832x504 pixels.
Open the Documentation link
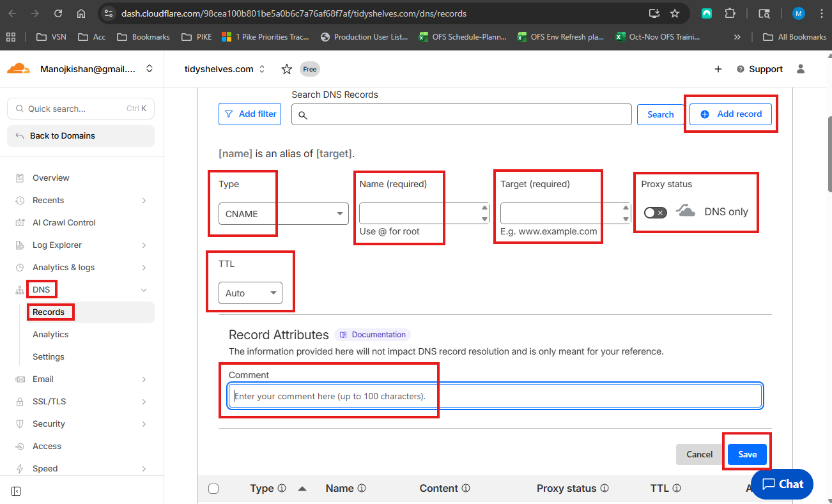[x=373, y=335]
